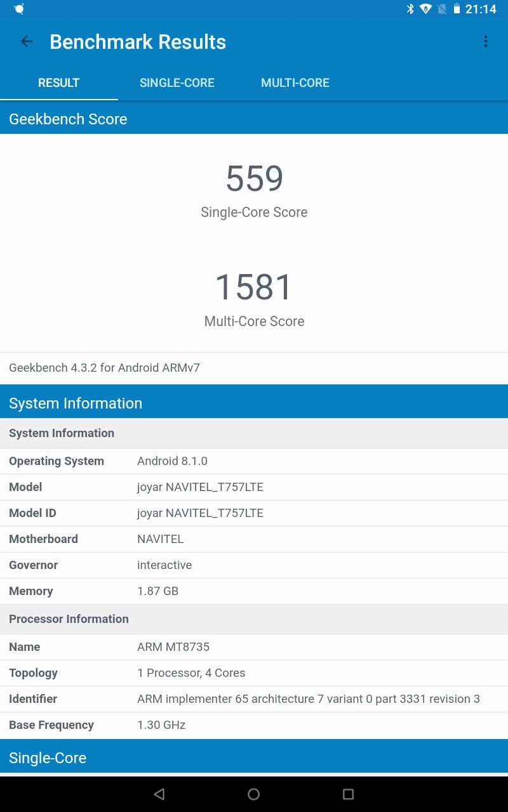
Task: Tap the 21:14 clock in status bar
Action: [481, 9]
